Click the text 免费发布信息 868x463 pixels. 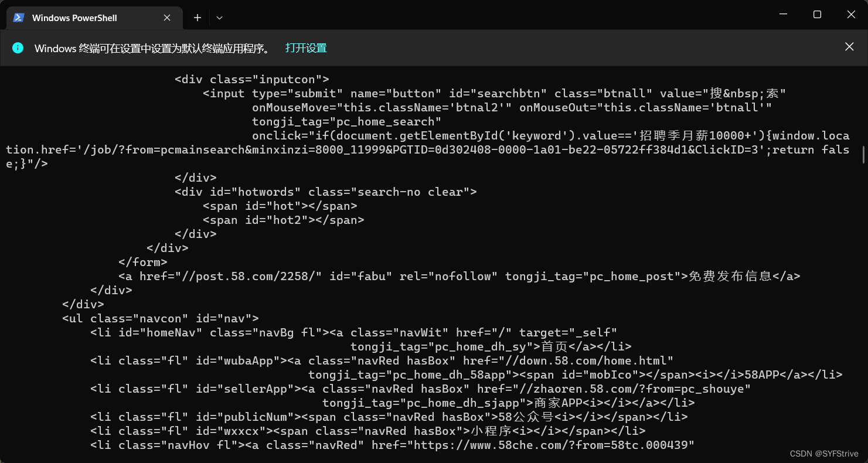pyautogui.click(x=729, y=276)
